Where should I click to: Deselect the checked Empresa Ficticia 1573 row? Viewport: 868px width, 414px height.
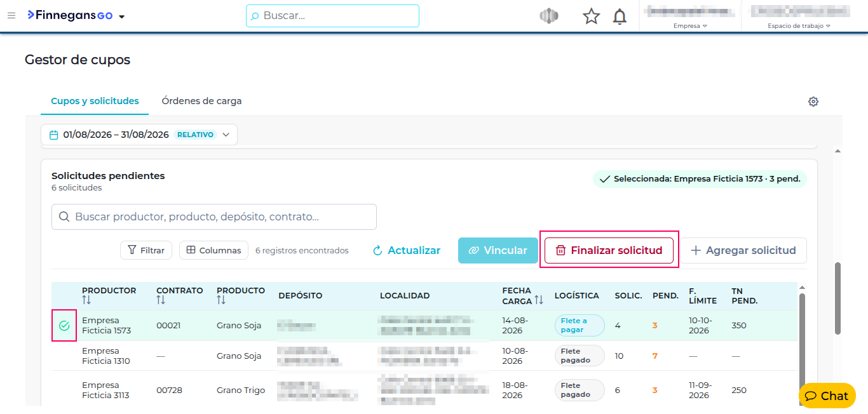pyautogui.click(x=64, y=326)
